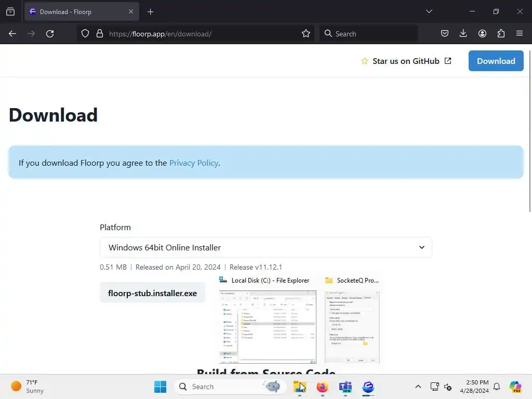View site security padlock information
The width and height of the screenshot is (532, 399).
click(x=99, y=34)
